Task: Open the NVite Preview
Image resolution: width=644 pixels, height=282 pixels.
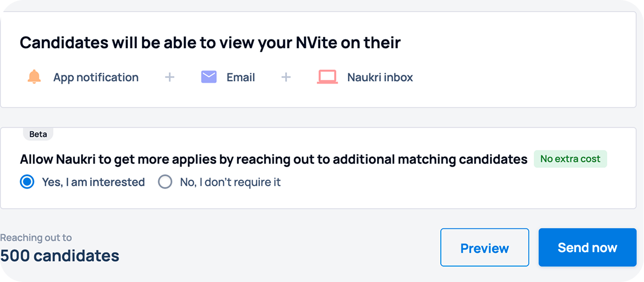Action: point(485,247)
